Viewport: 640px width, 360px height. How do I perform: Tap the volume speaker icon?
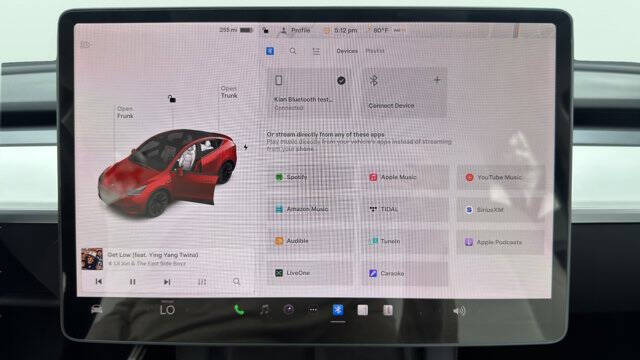point(458,311)
